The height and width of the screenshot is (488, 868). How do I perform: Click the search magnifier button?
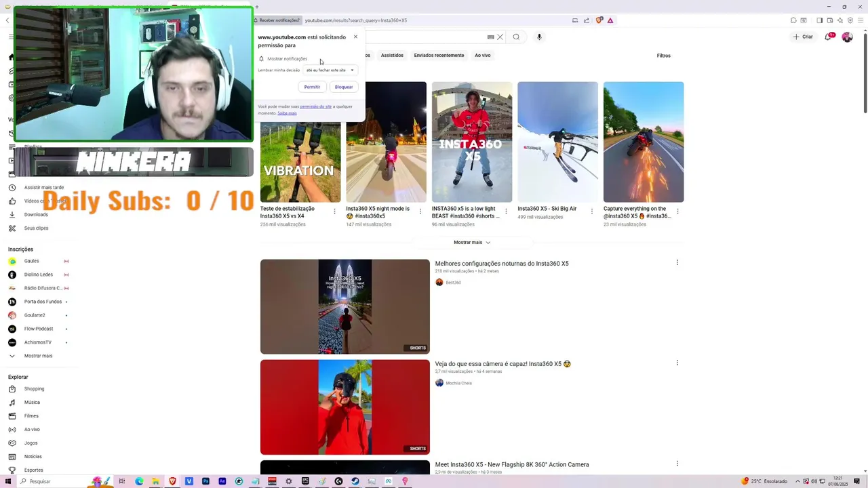point(516,37)
